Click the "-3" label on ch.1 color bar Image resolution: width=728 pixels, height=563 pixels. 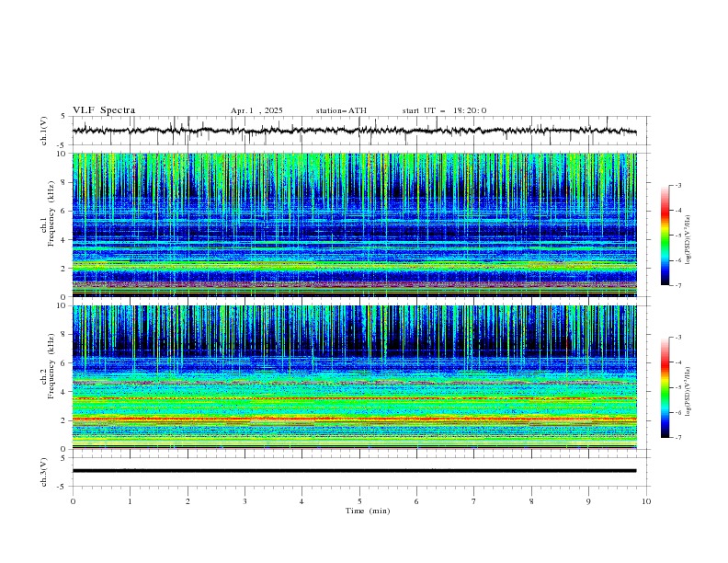(677, 185)
